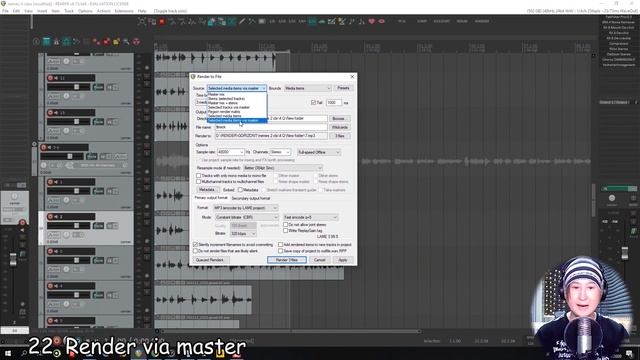Open the Bitrate dropdown

point(243,233)
